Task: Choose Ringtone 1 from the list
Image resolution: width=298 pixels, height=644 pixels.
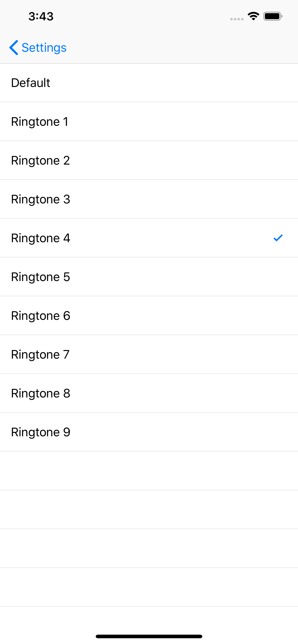Action: coord(149,121)
